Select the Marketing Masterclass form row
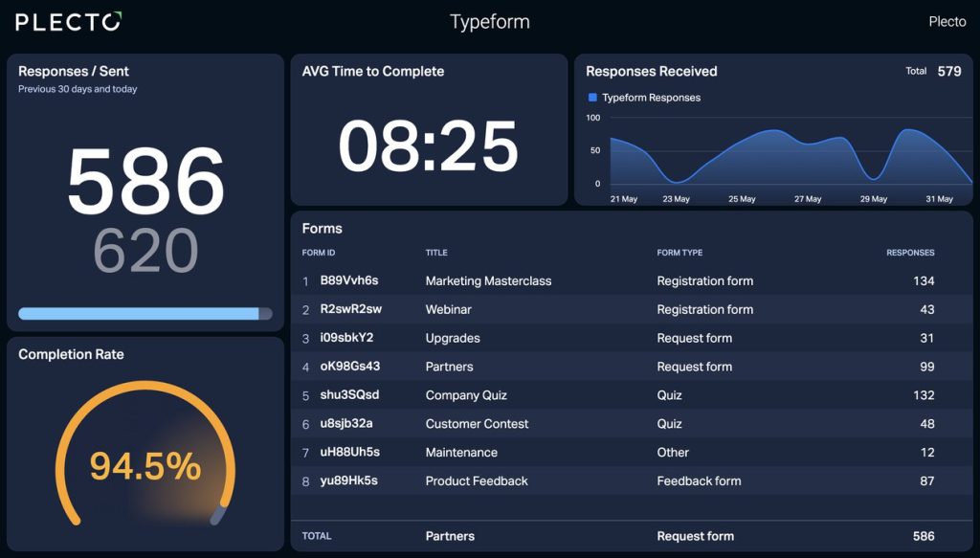The width and height of the screenshot is (980, 558). (632, 280)
